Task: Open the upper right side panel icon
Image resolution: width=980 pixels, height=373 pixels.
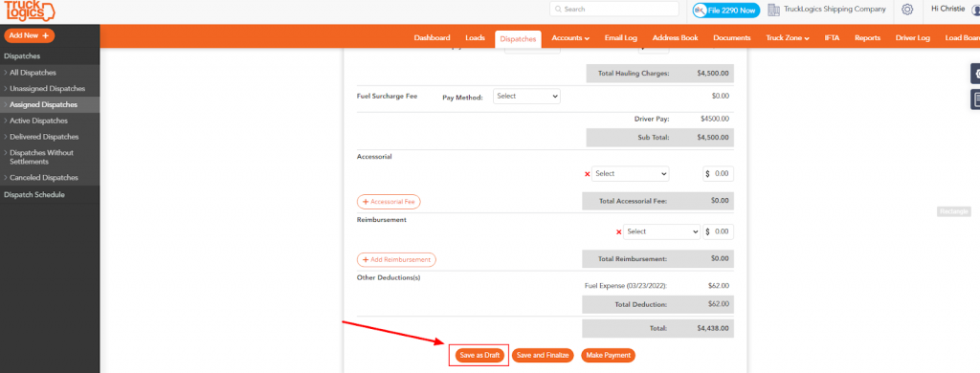Action: tap(975, 75)
